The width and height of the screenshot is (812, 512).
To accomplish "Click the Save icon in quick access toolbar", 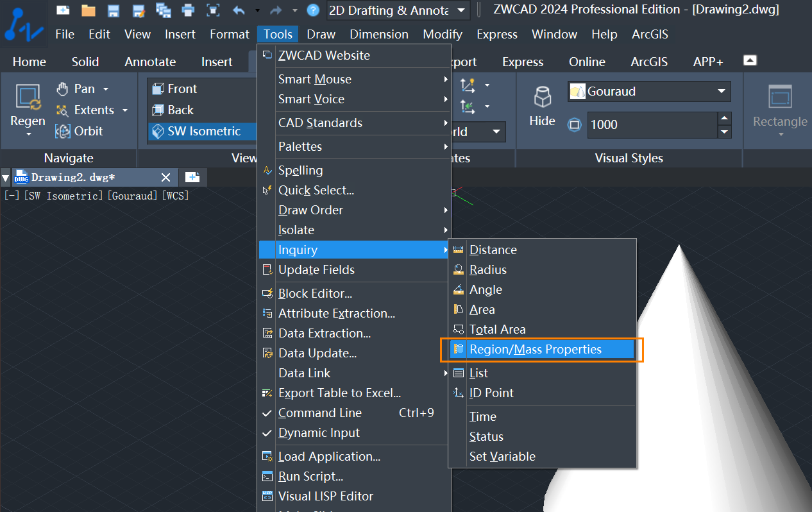I will [x=114, y=10].
